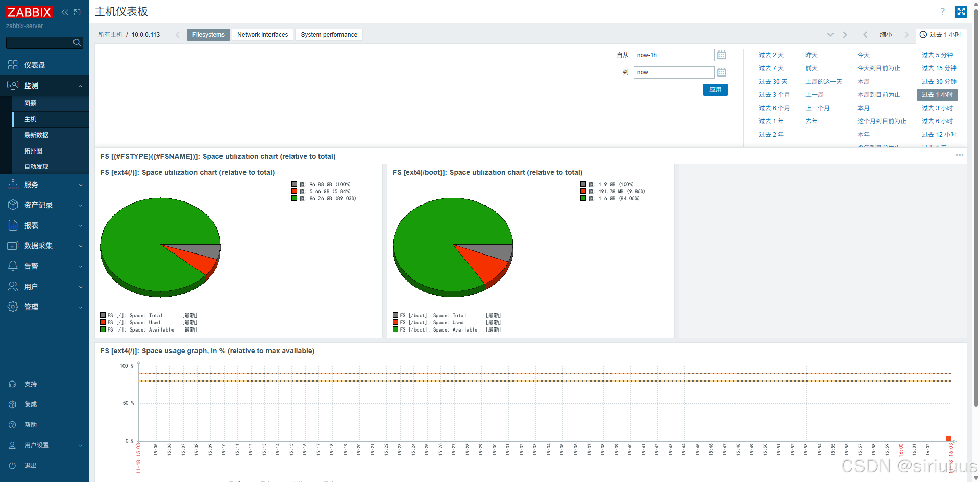Click the clock icon on time selector tab
This screenshot has width=980, height=482.
(x=923, y=35)
